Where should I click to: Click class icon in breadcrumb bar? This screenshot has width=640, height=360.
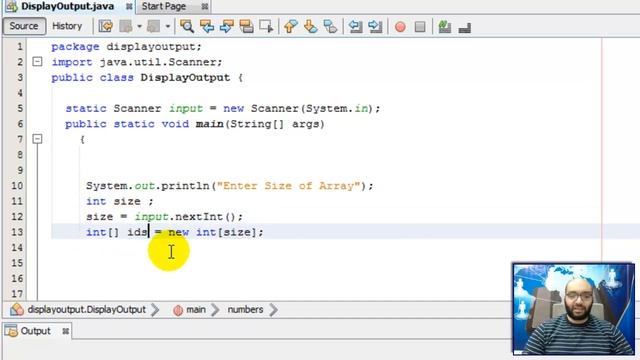pos(17,310)
